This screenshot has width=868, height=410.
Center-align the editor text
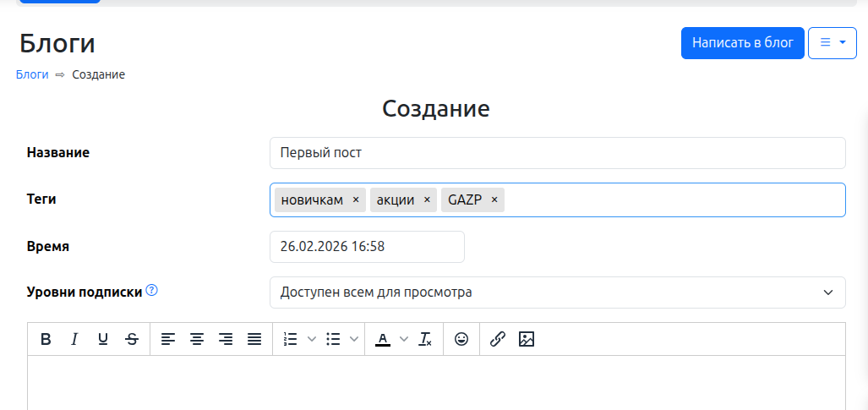pos(197,339)
